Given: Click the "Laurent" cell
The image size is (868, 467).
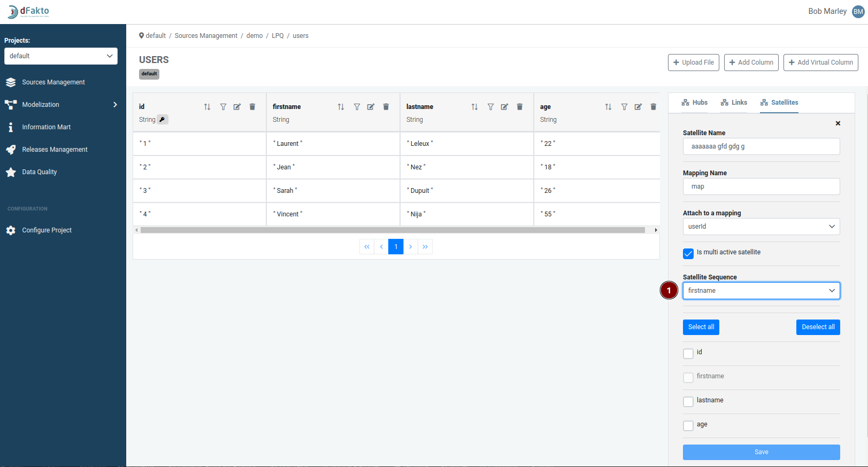Looking at the screenshot, I should click(x=333, y=144).
